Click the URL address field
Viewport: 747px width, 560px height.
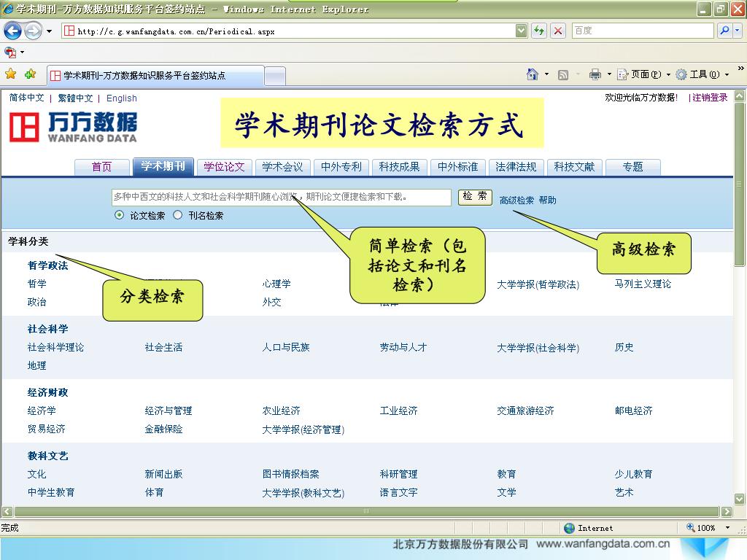click(x=289, y=31)
